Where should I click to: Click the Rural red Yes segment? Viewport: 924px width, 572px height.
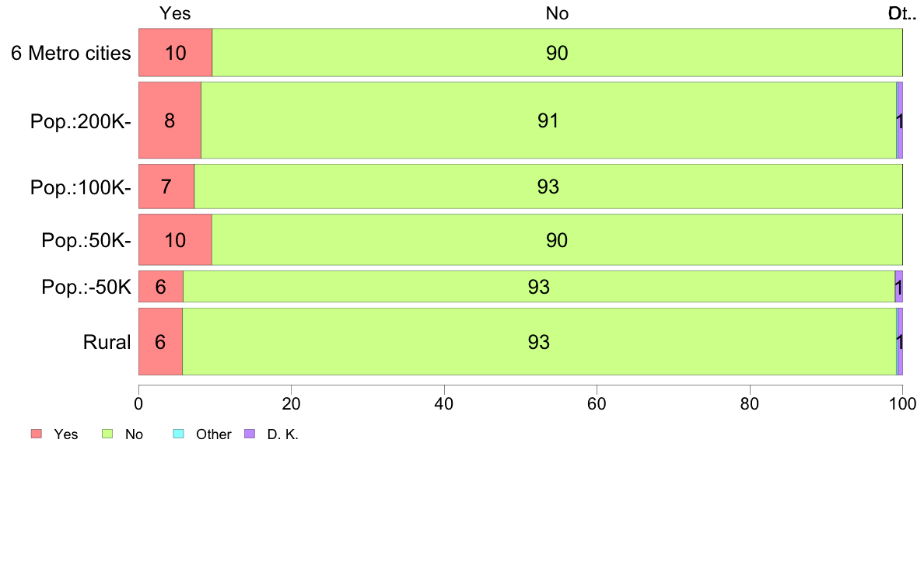point(160,341)
